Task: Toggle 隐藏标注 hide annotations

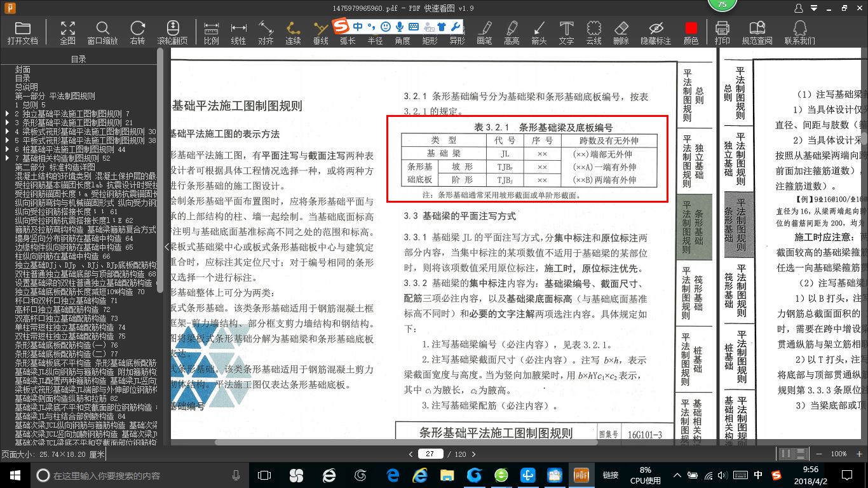Action: pos(656,33)
